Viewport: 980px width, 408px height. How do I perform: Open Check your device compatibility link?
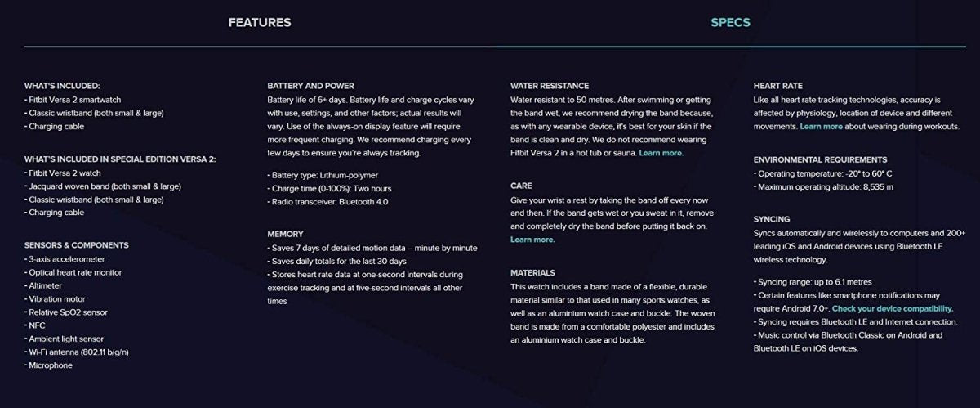(x=893, y=309)
